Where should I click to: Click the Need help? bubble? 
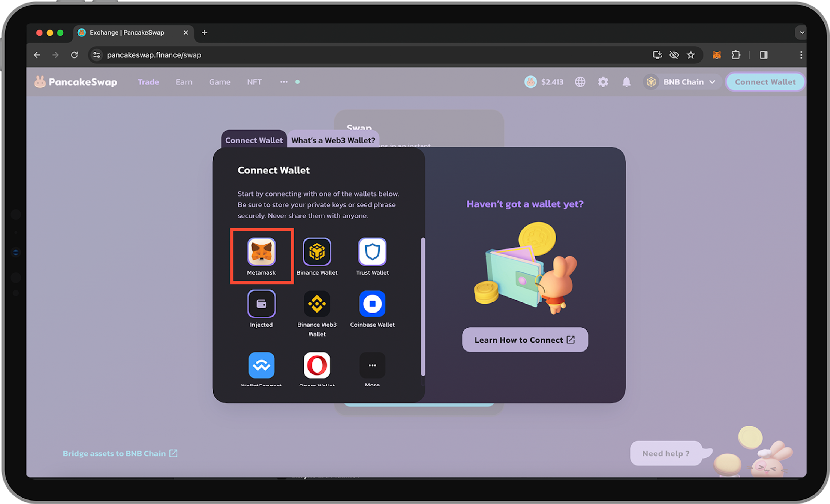click(x=666, y=453)
